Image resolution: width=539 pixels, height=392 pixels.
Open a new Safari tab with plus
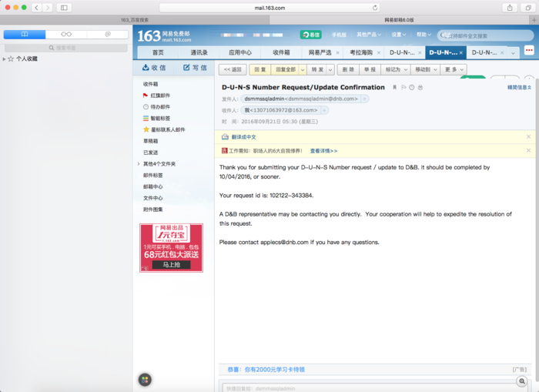click(534, 20)
